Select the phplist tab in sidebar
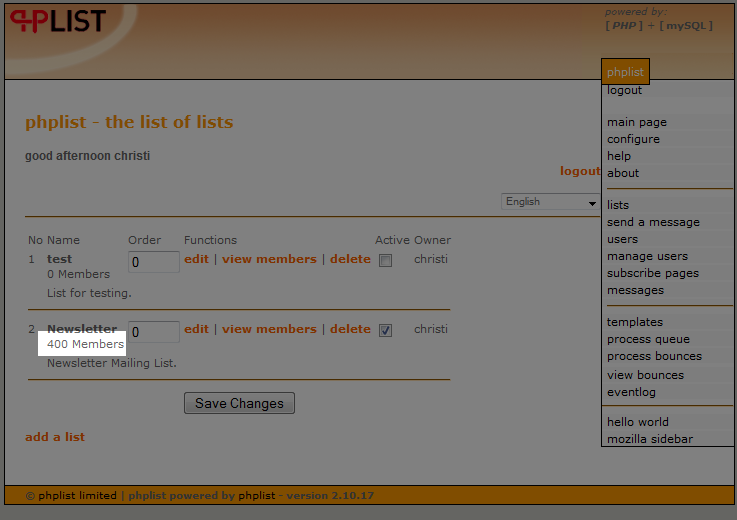 click(625, 72)
